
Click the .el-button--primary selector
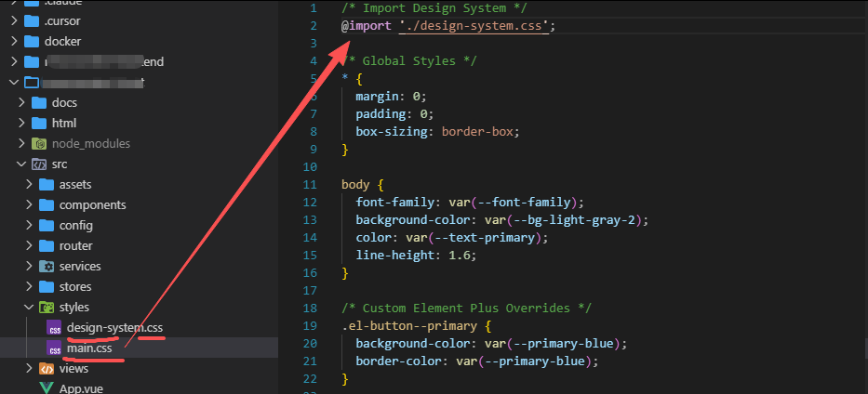[409, 326]
